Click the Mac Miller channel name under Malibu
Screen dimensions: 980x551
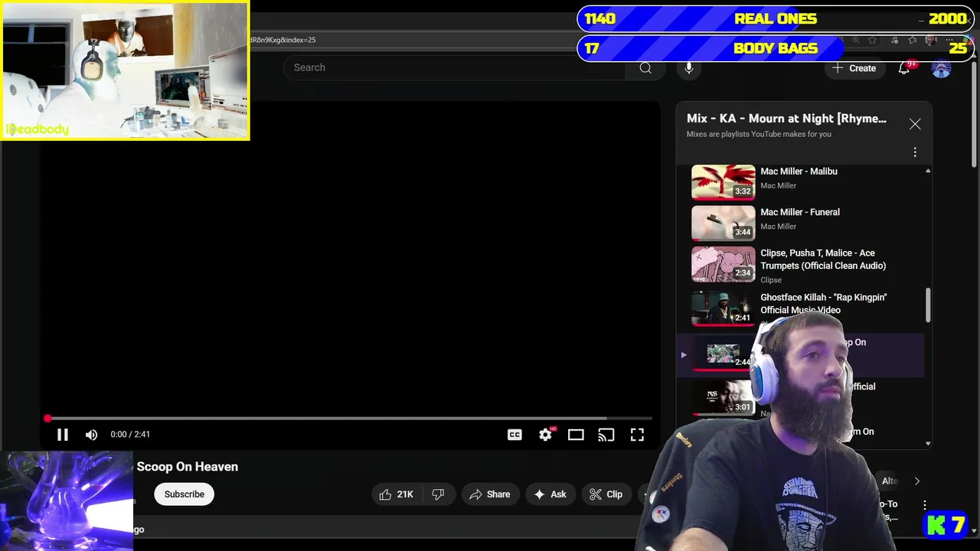779,186
